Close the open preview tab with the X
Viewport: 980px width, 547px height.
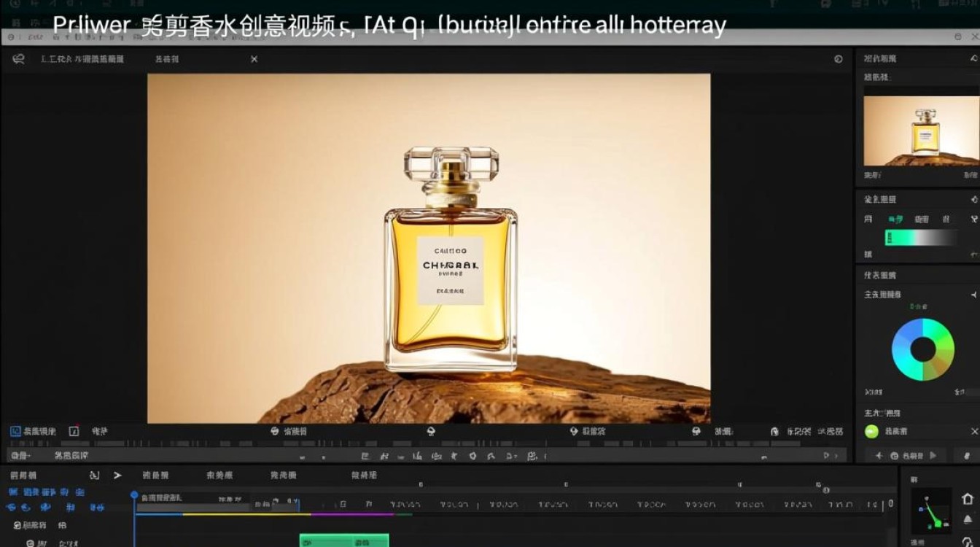pos(254,59)
